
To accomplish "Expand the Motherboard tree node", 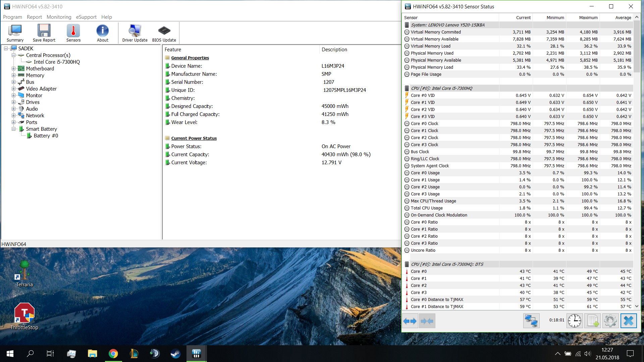I will coord(14,68).
